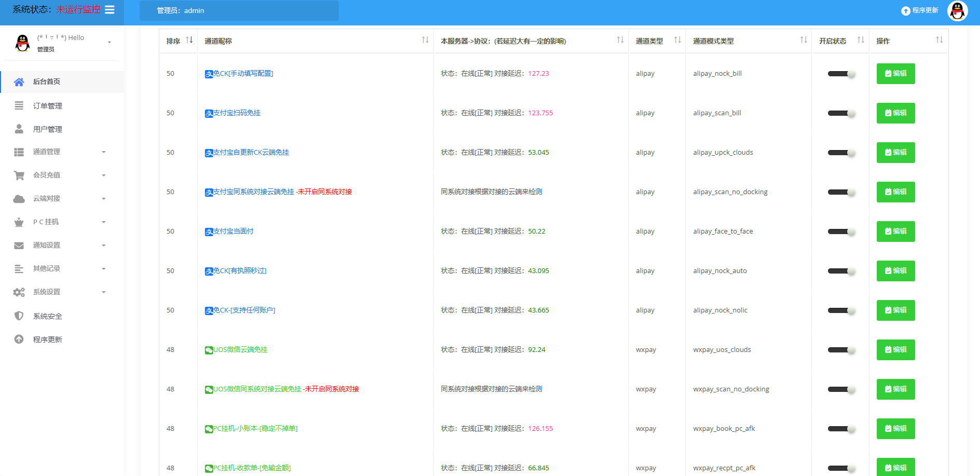Click the program update arrow icon in header

(906, 11)
